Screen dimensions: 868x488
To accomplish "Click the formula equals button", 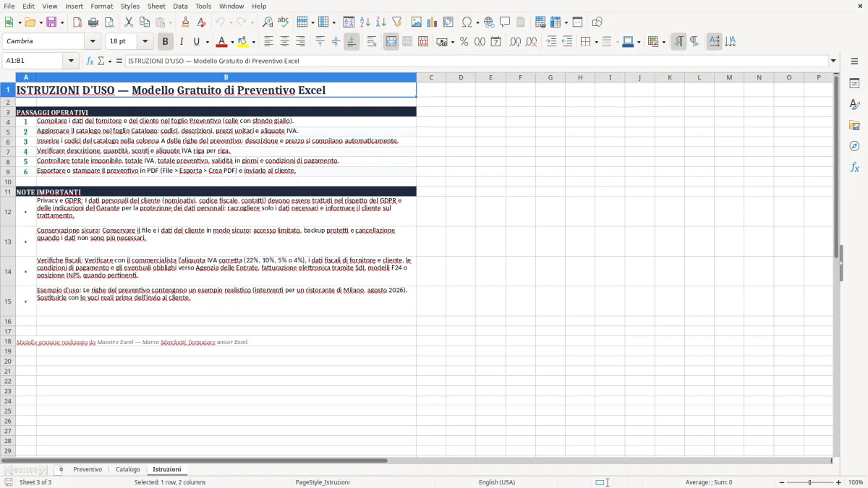I will [x=119, y=61].
